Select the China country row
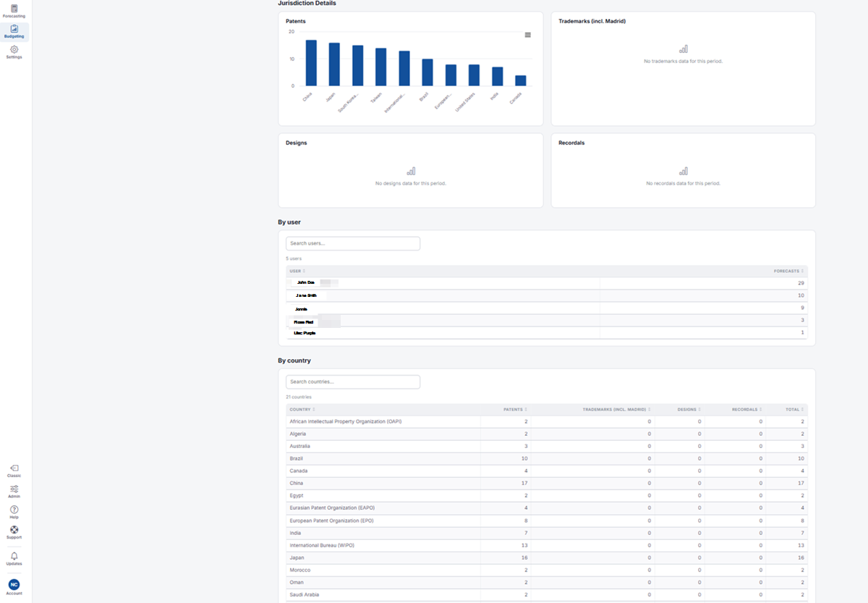 click(x=546, y=483)
